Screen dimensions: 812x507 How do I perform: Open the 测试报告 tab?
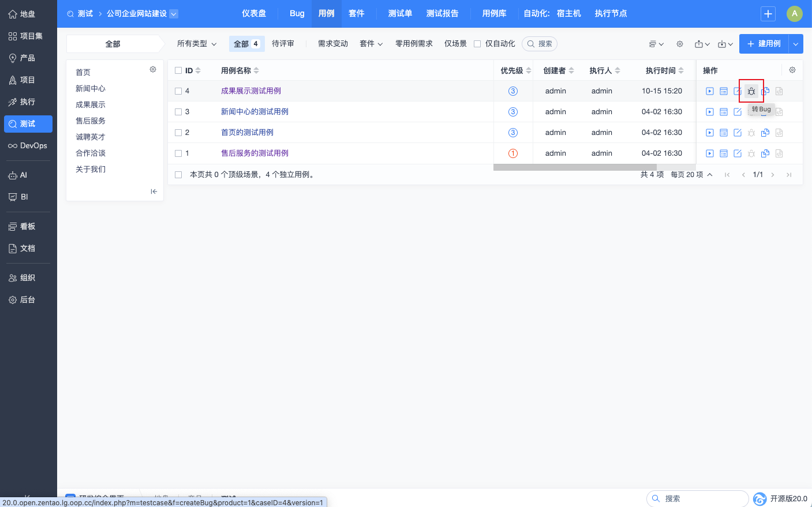[x=442, y=13]
